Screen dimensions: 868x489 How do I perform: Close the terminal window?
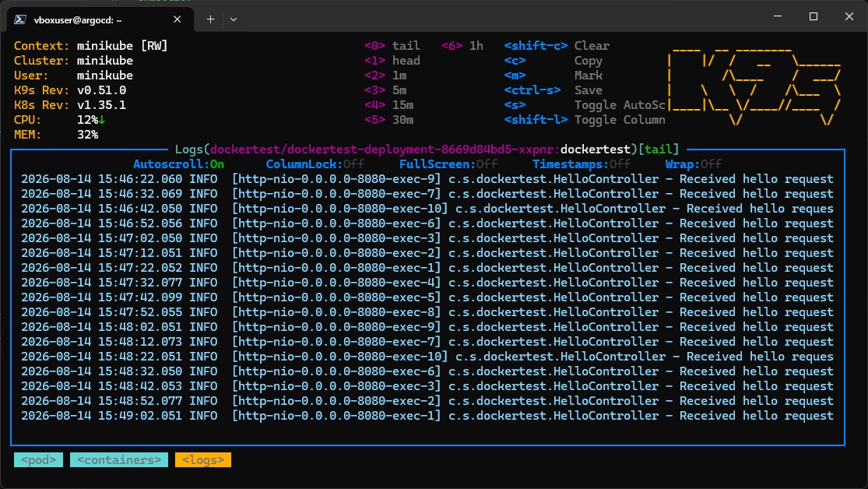[x=849, y=16]
